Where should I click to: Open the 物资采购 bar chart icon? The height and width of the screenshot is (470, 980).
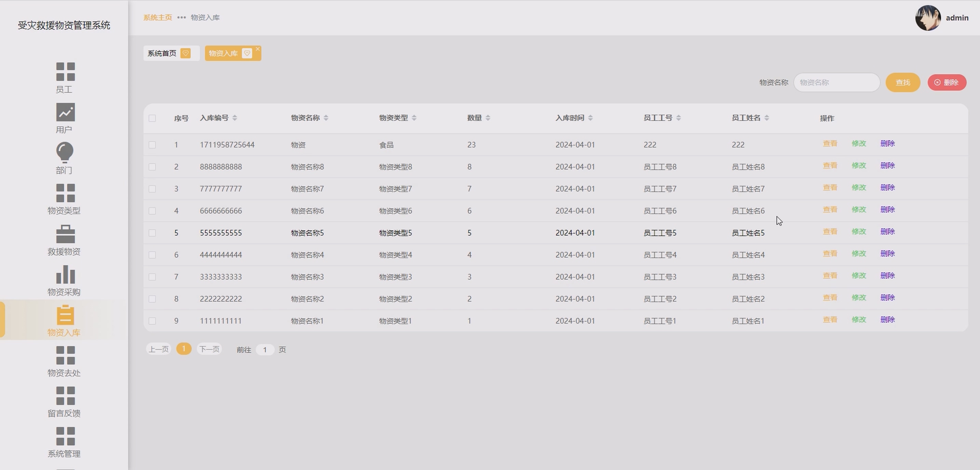[65, 275]
